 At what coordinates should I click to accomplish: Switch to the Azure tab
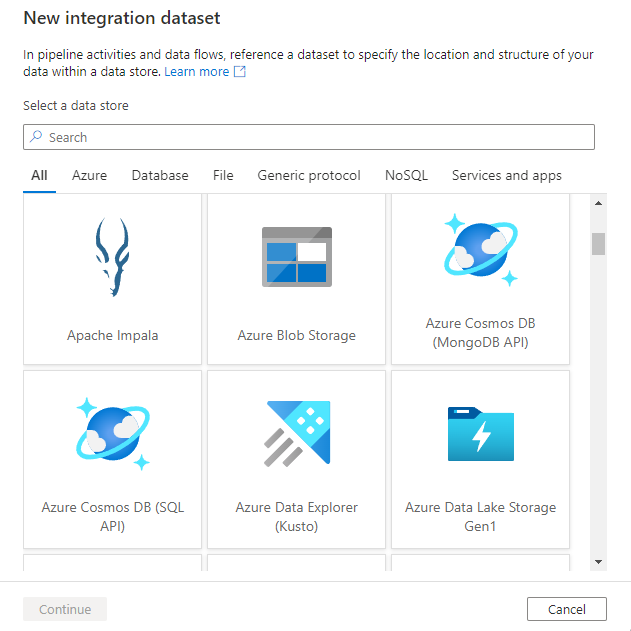(x=89, y=175)
